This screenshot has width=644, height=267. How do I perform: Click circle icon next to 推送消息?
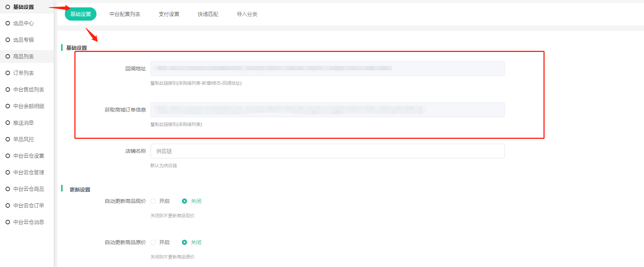point(8,123)
